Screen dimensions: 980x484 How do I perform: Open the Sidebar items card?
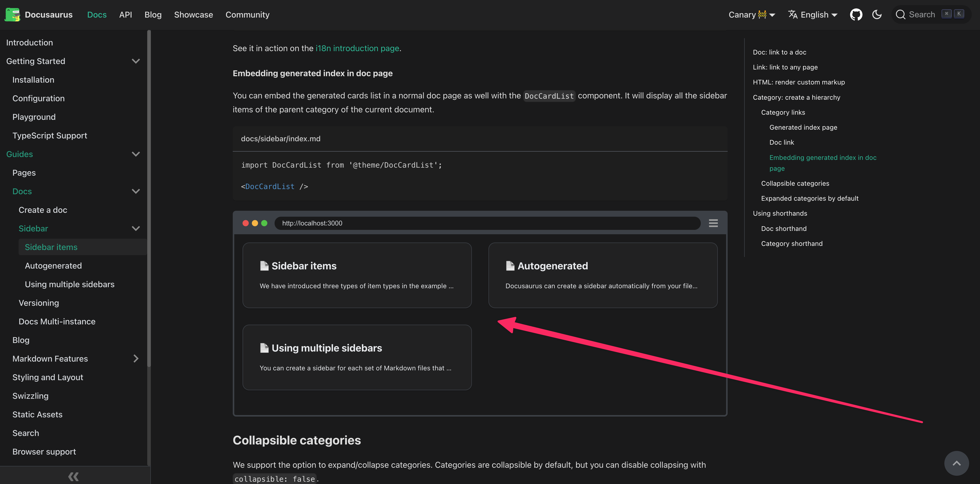357,276
